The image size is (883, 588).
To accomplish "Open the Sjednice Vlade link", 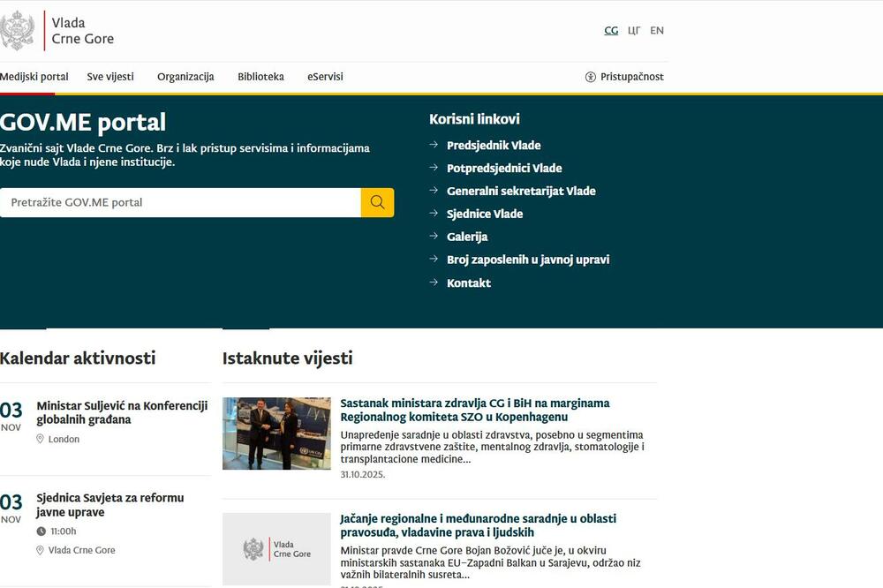I will (485, 214).
